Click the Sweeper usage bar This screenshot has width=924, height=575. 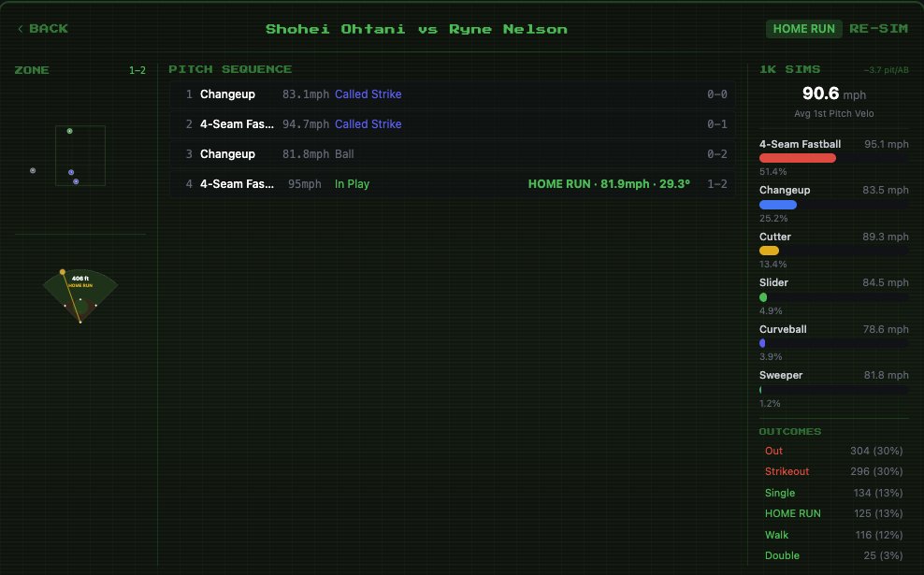760,390
